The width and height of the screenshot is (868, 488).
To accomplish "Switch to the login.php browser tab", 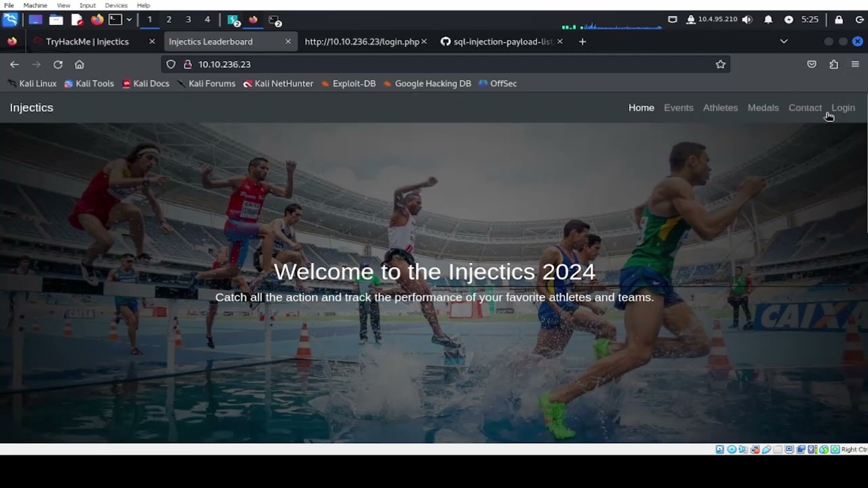I will [362, 41].
